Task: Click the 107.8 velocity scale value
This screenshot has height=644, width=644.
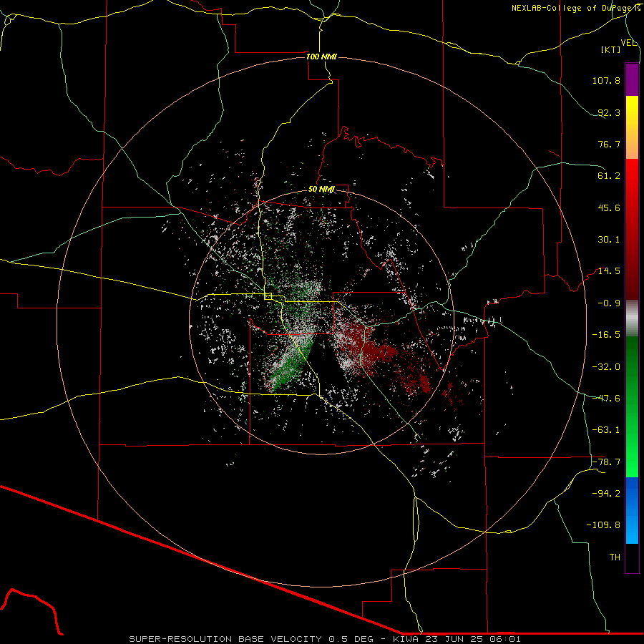Action: coord(606,80)
